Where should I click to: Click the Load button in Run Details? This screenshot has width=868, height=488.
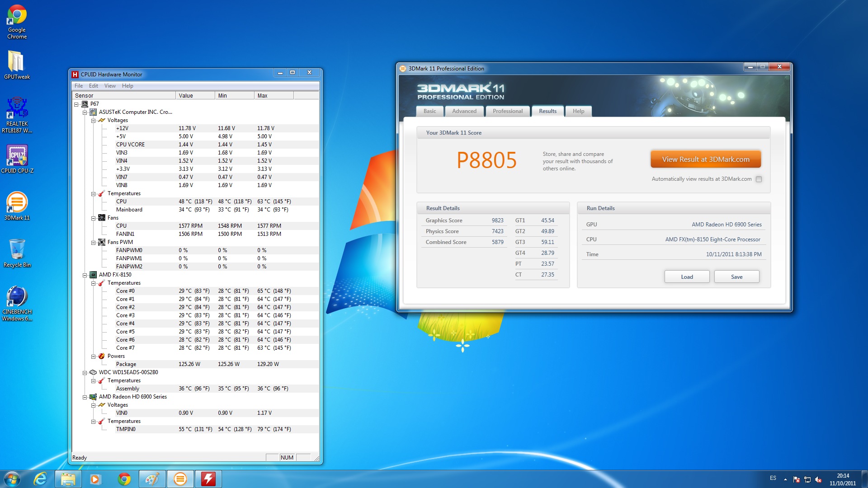(x=687, y=277)
